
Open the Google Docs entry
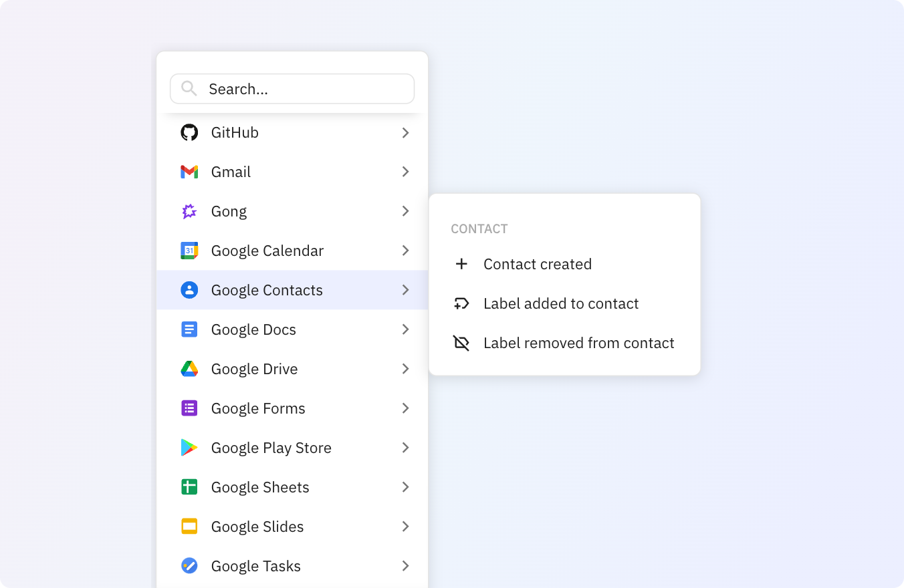292,329
